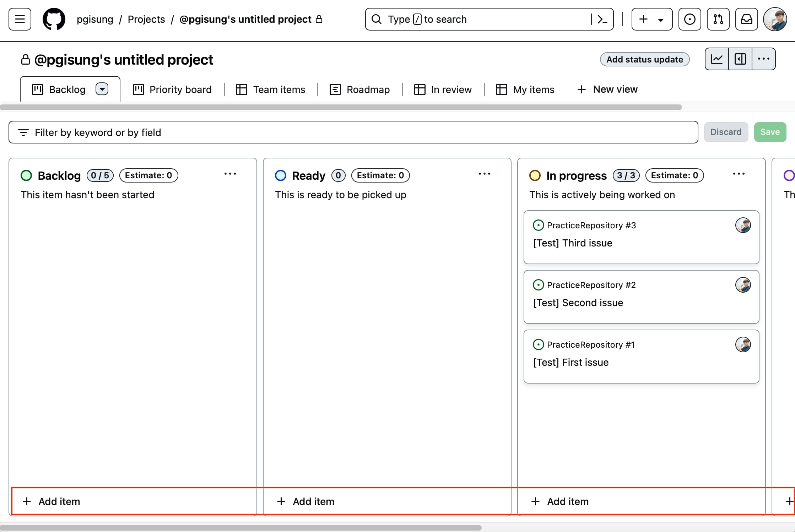Open the pull requests icon in header
The image size is (795, 532).
click(718, 19)
